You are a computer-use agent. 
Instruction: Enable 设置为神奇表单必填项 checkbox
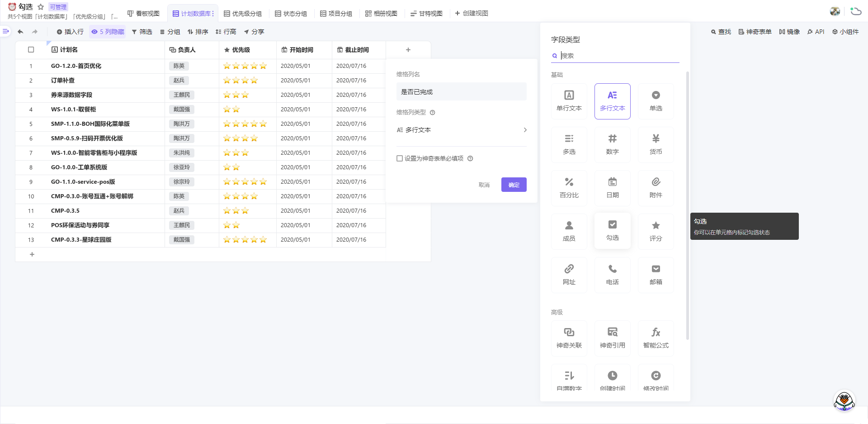[400, 158]
